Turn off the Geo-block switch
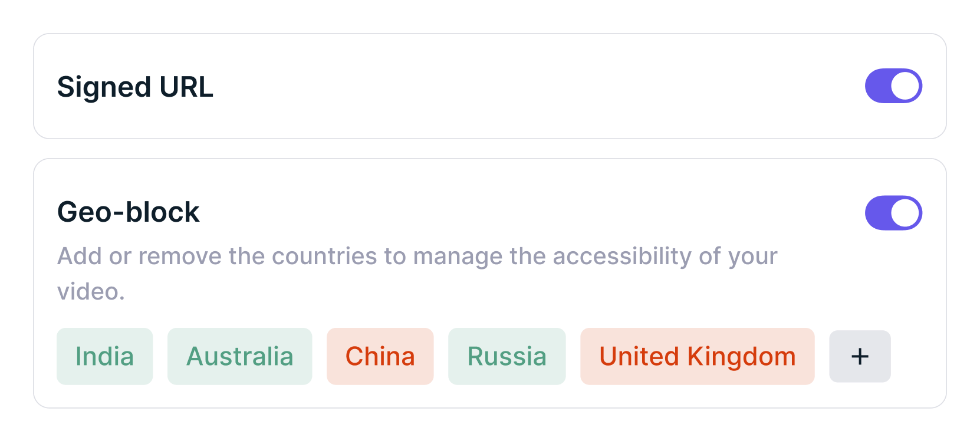This screenshot has width=980, height=434. click(x=893, y=213)
